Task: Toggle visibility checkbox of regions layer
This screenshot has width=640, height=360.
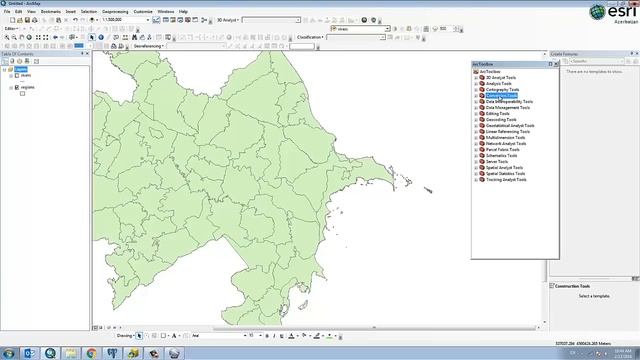Action: 17,87
